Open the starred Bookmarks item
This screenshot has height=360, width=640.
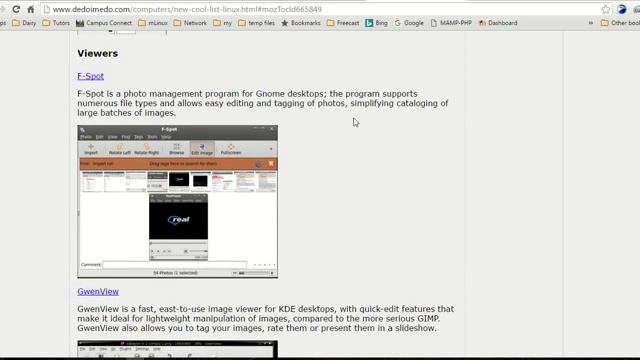(x=301, y=23)
